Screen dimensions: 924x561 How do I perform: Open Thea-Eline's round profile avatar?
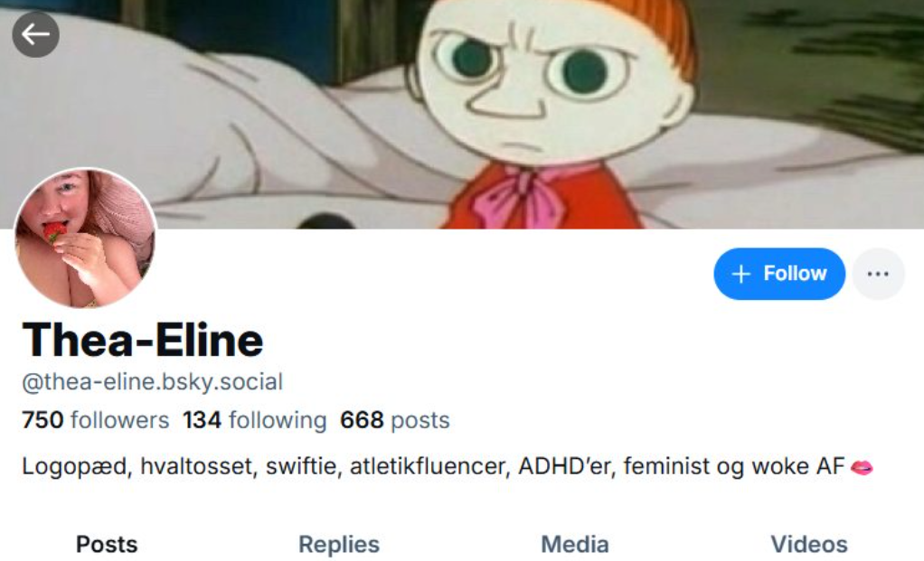86,238
